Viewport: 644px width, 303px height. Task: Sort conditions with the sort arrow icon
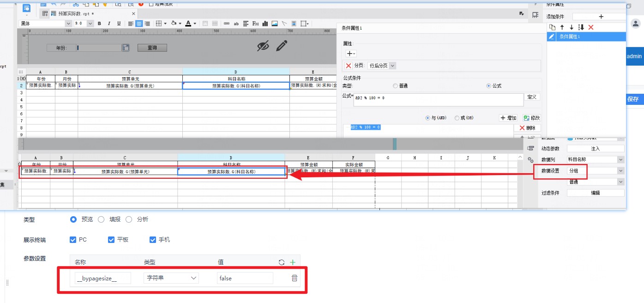pos(581,27)
